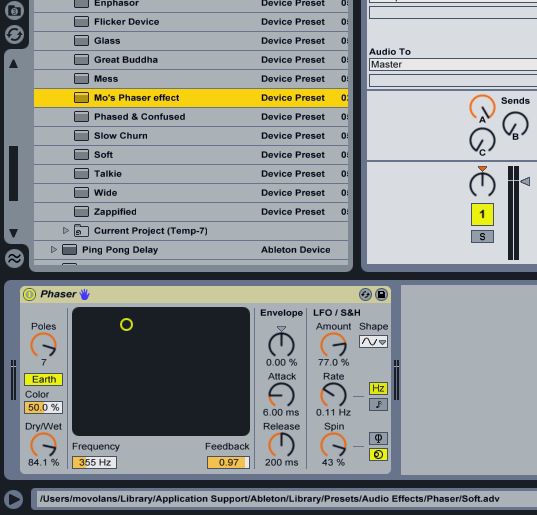Image resolution: width=537 pixels, height=515 pixels.
Task: Select the Mess preset
Action: tap(191, 79)
